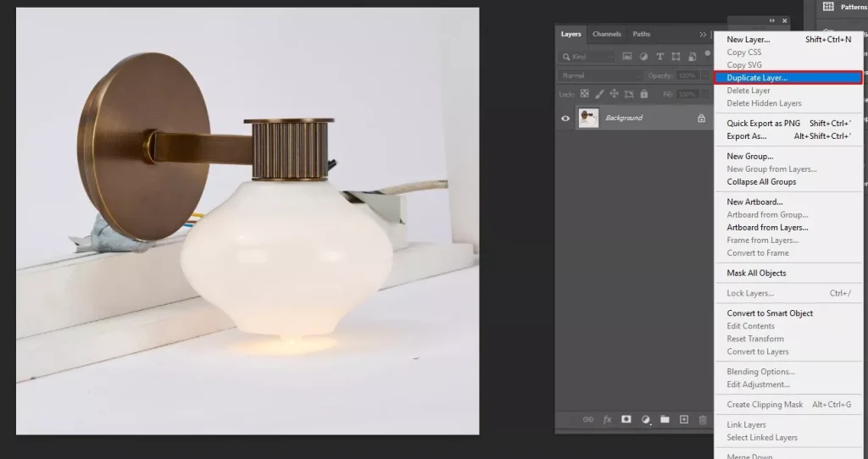
Task: Choose Create Clipping Mask entry
Action: tap(788, 404)
